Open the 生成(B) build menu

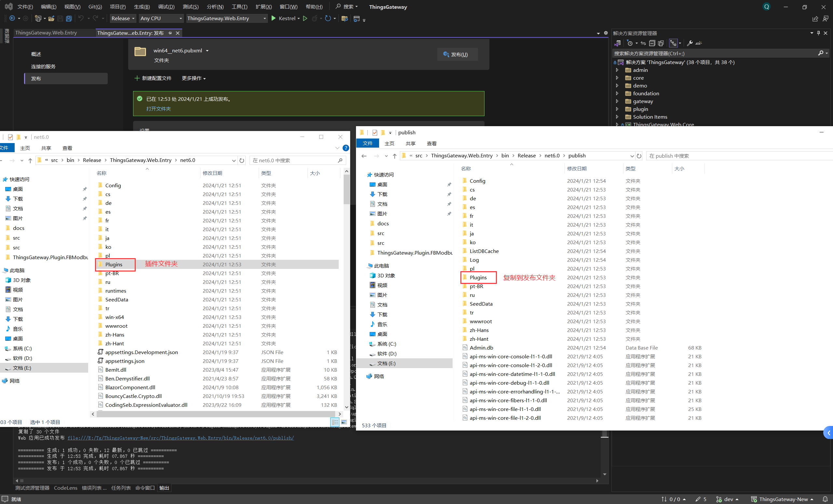tap(142, 7)
